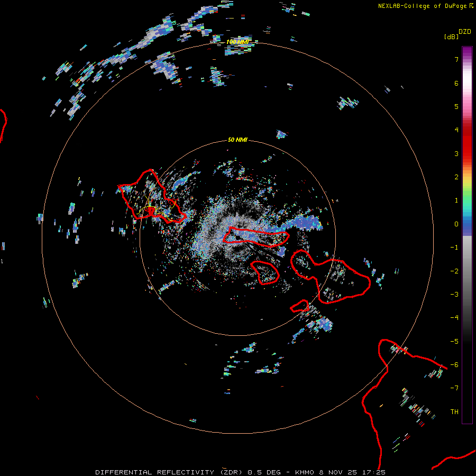The height and width of the screenshot is (476, 476).
Task: Click the 7 value on the color scale
Action: 456,59
